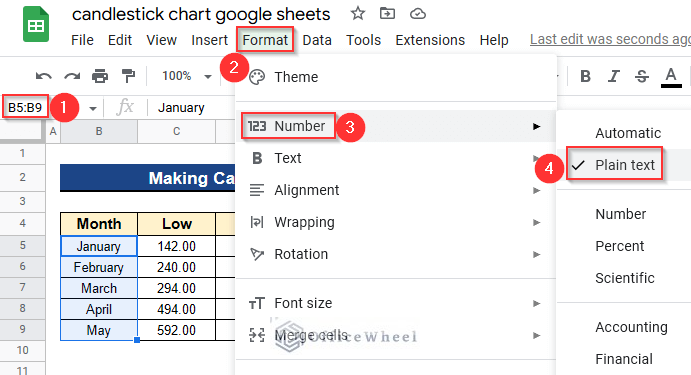Print the spreadsheet
The image size is (691, 375).
[100, 76]
